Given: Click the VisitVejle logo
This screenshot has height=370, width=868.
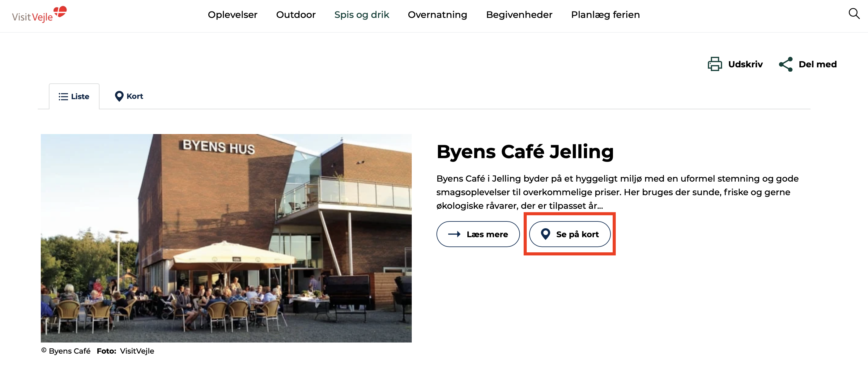Looking at the screenshot, I should click(x=39, y=14).
